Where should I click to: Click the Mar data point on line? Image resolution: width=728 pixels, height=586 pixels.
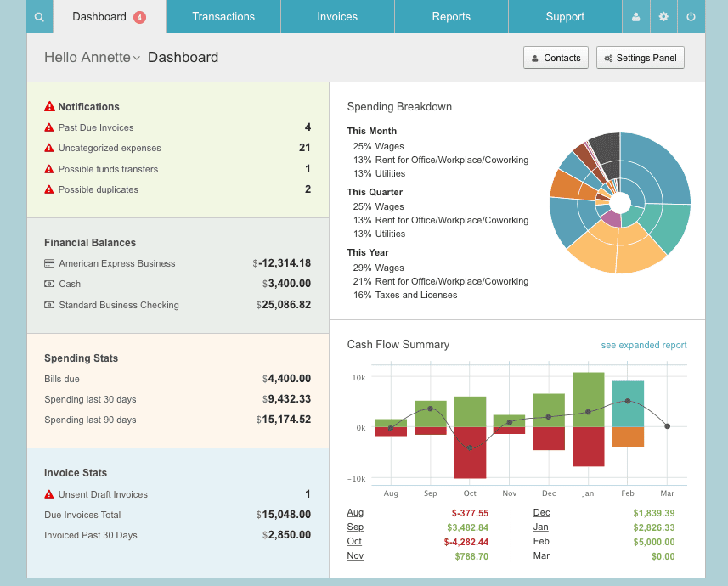(667, 426)
